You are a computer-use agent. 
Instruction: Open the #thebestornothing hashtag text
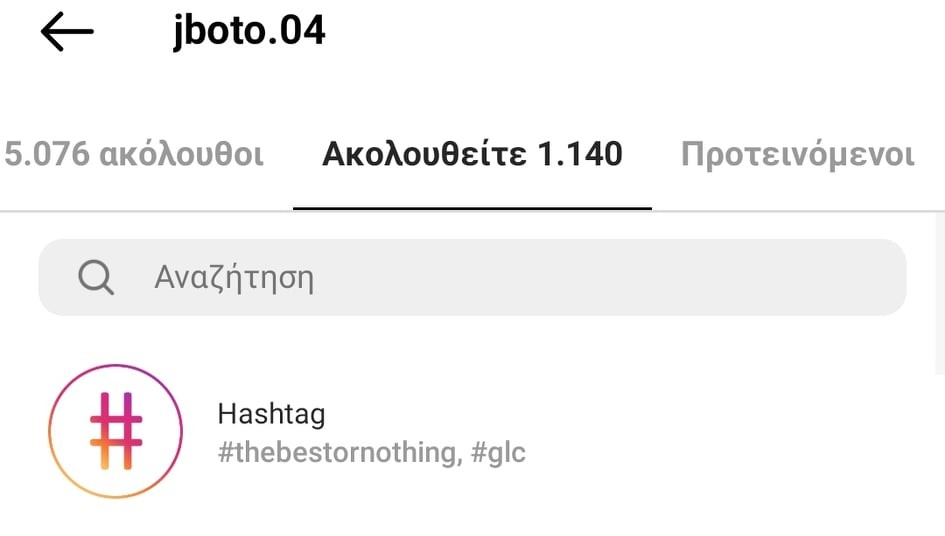coord(336,453)
